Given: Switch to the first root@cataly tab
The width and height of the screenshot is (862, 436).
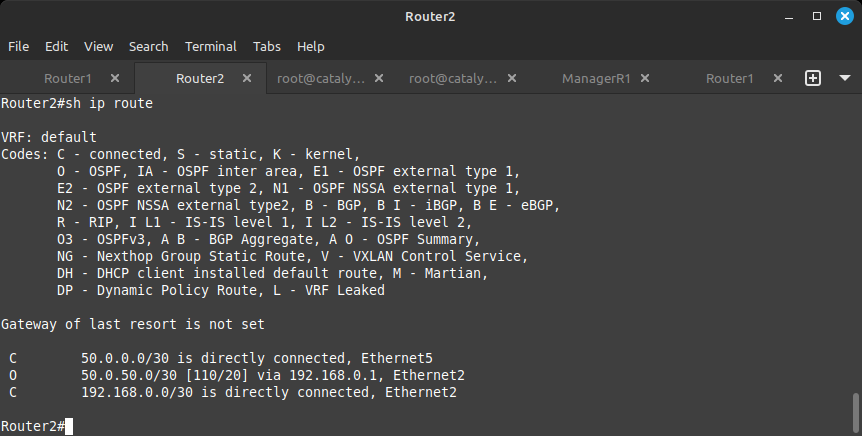Looking at the screenshot, I should [x=321, y=78].
